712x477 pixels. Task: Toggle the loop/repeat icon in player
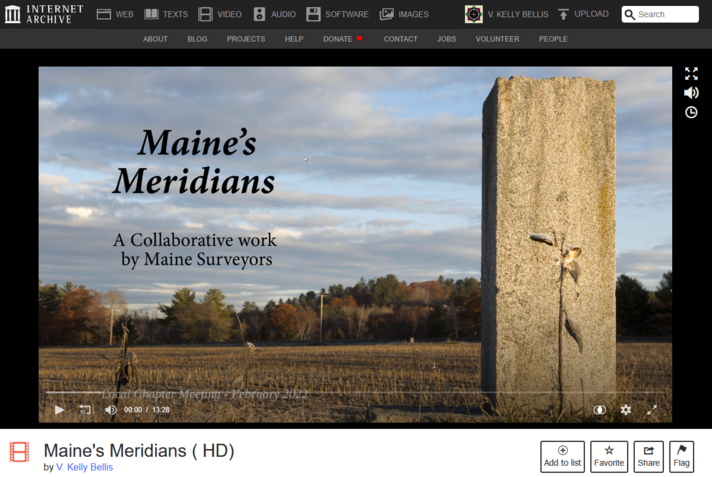pos(85,409)
